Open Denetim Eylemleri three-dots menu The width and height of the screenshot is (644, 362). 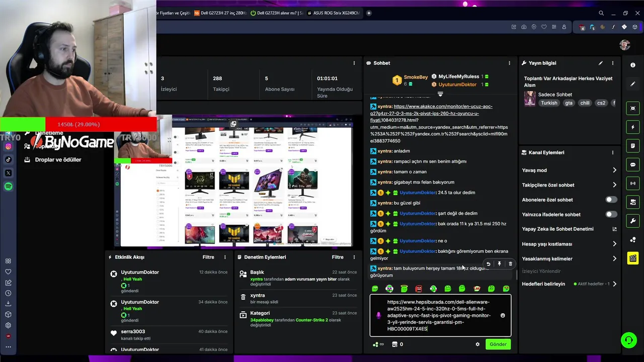pos(354,257)
